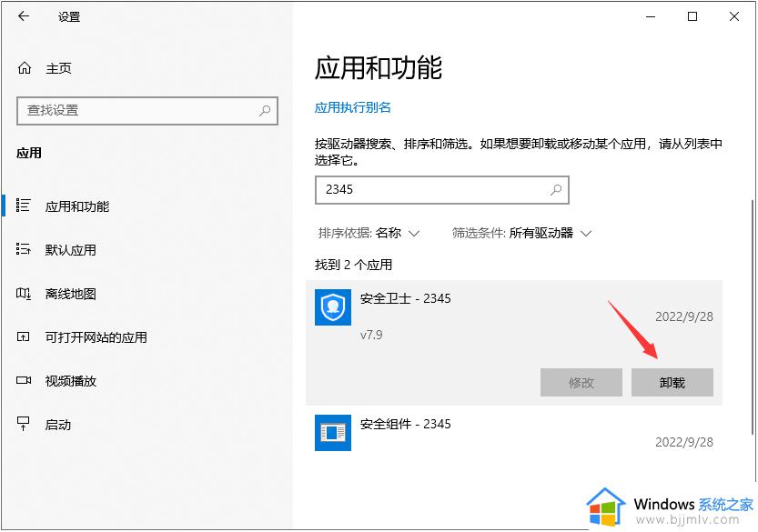Open the 主页 home icon
Image resolution: width=758 pixels, height=532 pixels.
[x=25, y=68]
